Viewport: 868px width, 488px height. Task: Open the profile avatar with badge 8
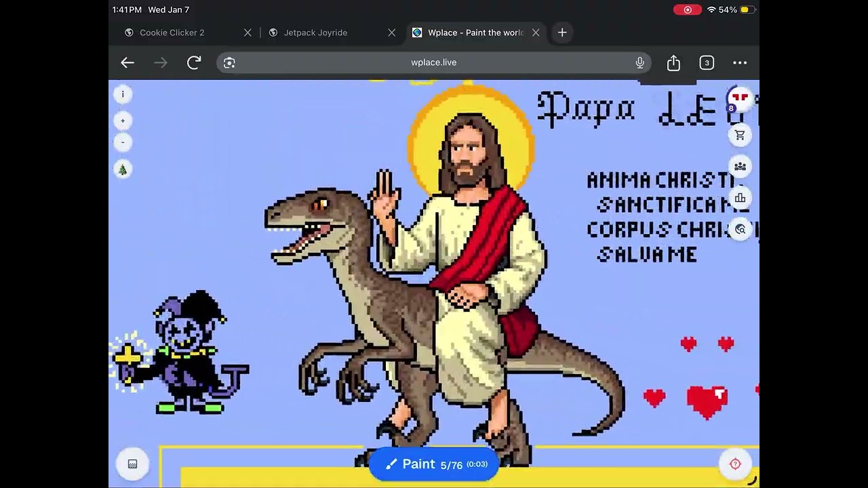coord(739,99)
